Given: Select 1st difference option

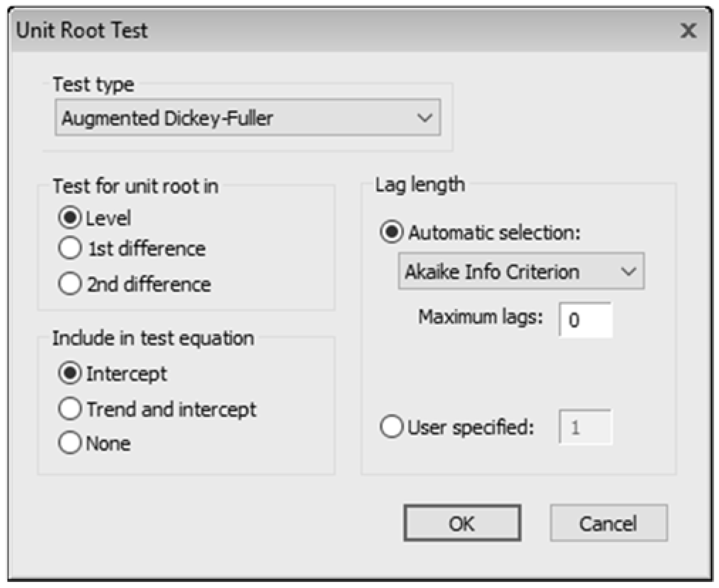Looking at the screenshot, I should click(70, 248).
